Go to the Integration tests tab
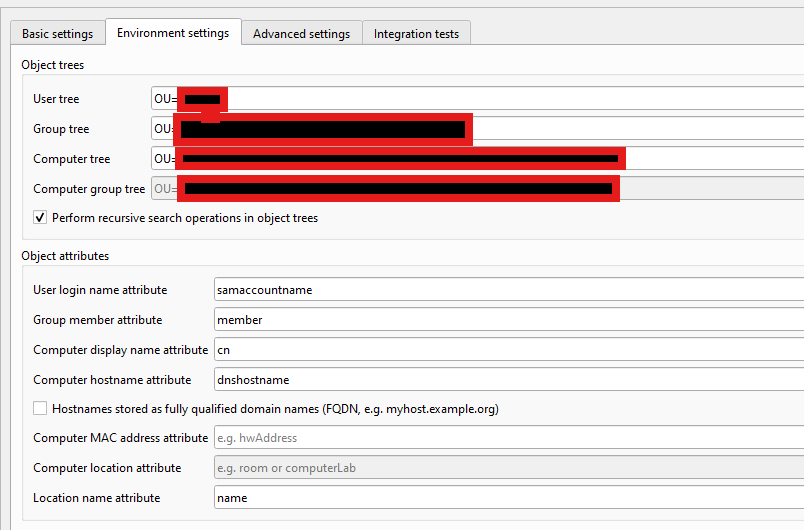This screenshot has width=804, height=530. [416, 34]
